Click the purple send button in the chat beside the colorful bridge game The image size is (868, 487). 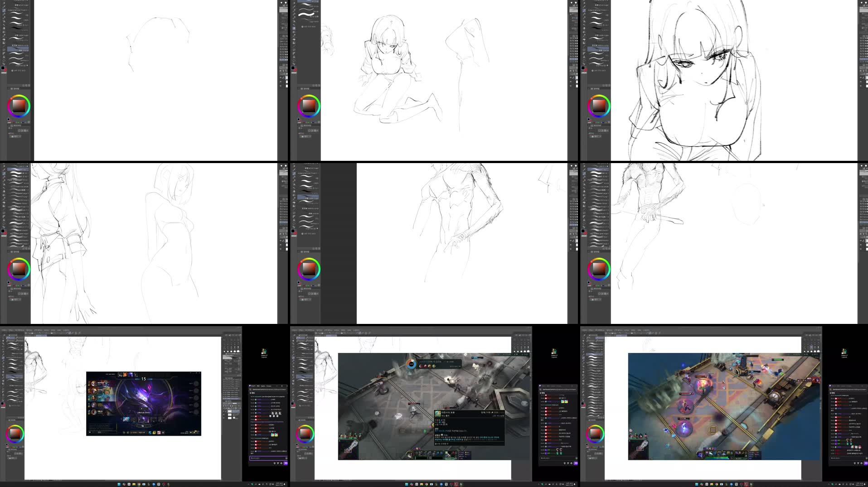[x=866, y=463]
